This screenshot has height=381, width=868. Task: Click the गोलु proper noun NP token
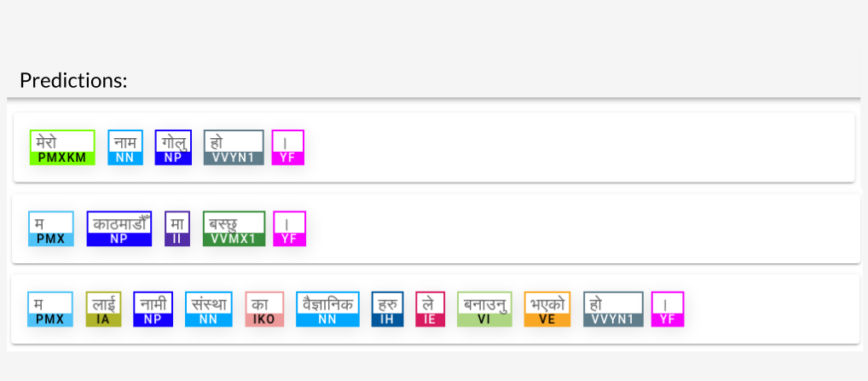[173, 147]
